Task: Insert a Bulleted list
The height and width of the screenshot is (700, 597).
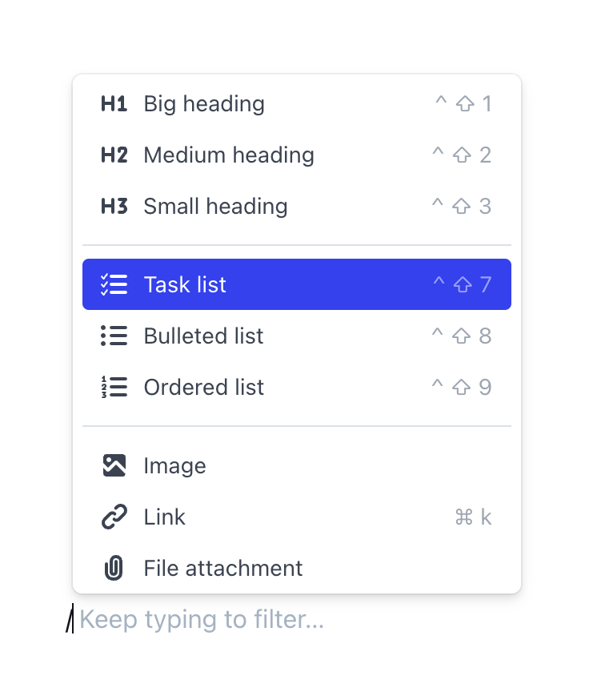Action: (x=203, y=336)
